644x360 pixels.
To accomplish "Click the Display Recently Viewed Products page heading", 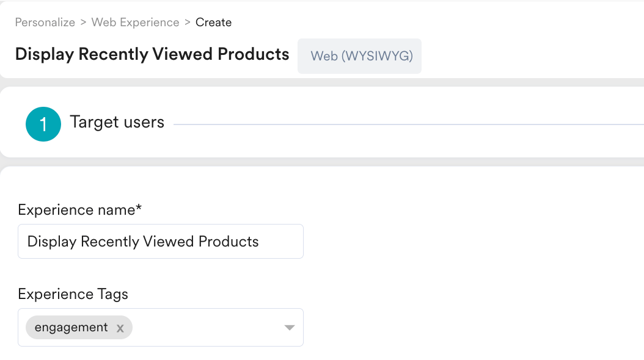I will pyautogui.click(x=152, y=54).
